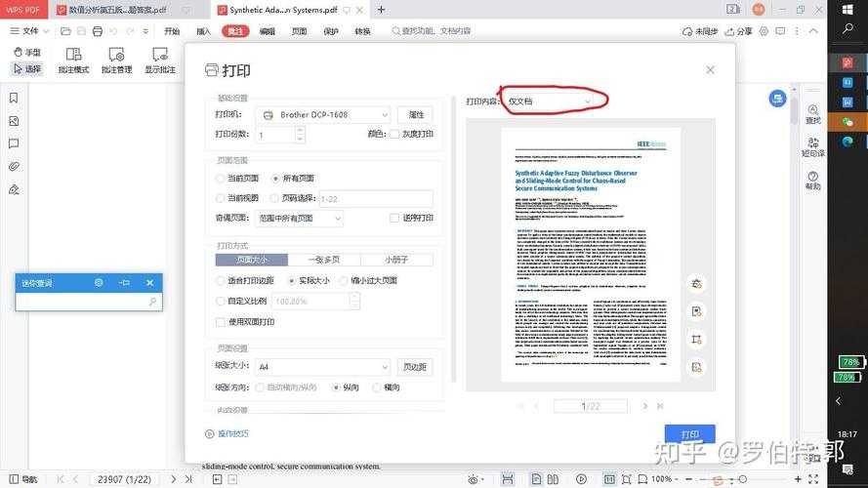
Task: Select all pages (所有页面) radio
Action: [x=275, y=179]
